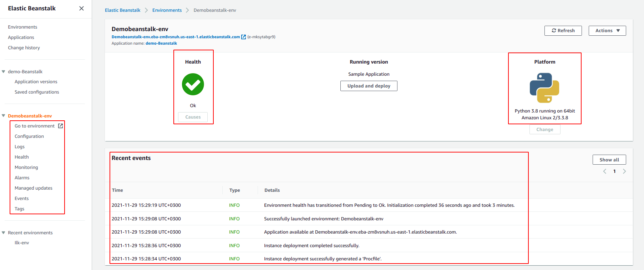Open the Actions dropdown menu
Screen dimensions: 644x270
tap(607, 31)
